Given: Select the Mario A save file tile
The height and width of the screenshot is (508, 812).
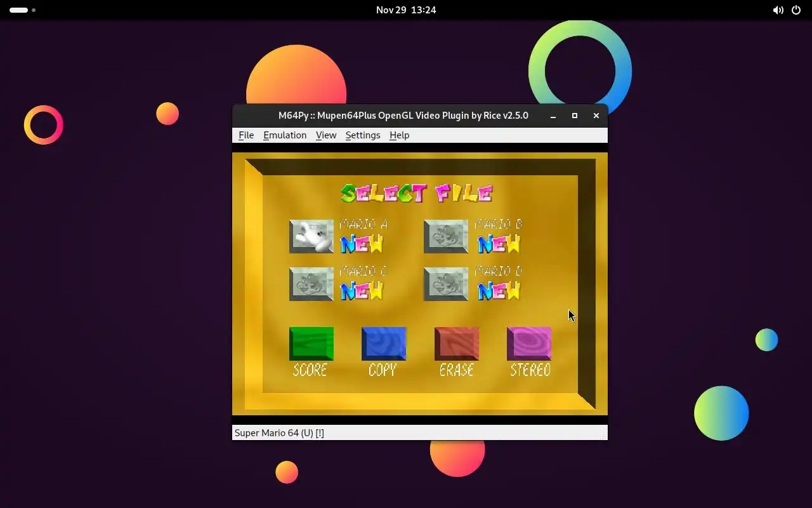Looking at the screenshot, I should (x=311, y=236).
